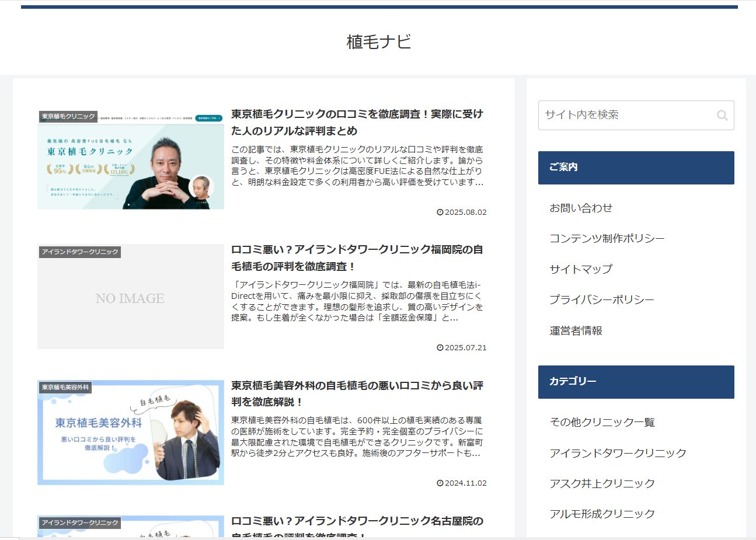Open 運営者情報 in sidebar
Image resolution: width=756 pixels, height=540 pixels.
pos(576,330)
